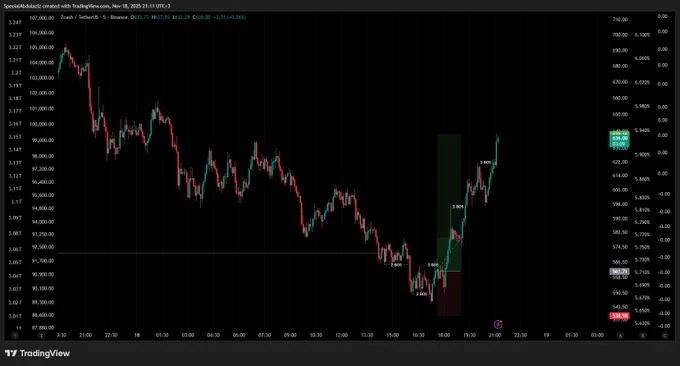Viewport: 680px width, 366px height.
Task: Click the 100,000.00 value on the left axis
Action: 42,124
